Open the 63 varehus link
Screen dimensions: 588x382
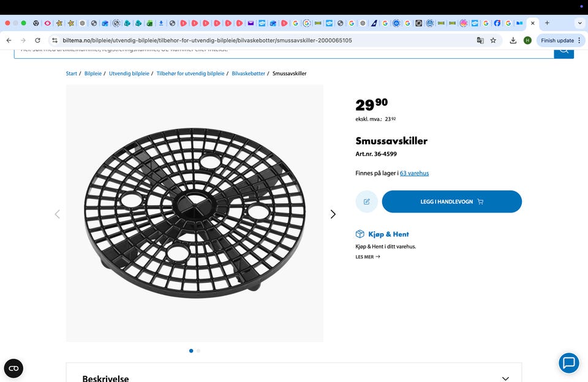pos(414,173)
